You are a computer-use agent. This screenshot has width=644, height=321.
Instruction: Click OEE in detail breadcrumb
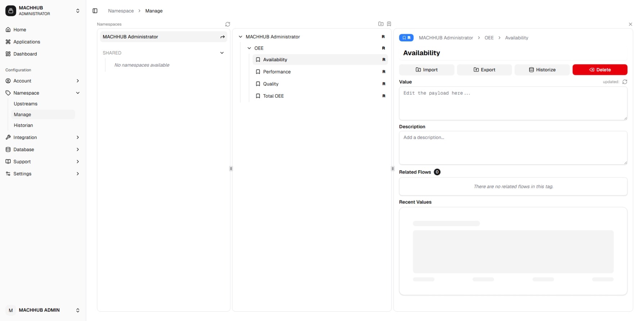489,38
